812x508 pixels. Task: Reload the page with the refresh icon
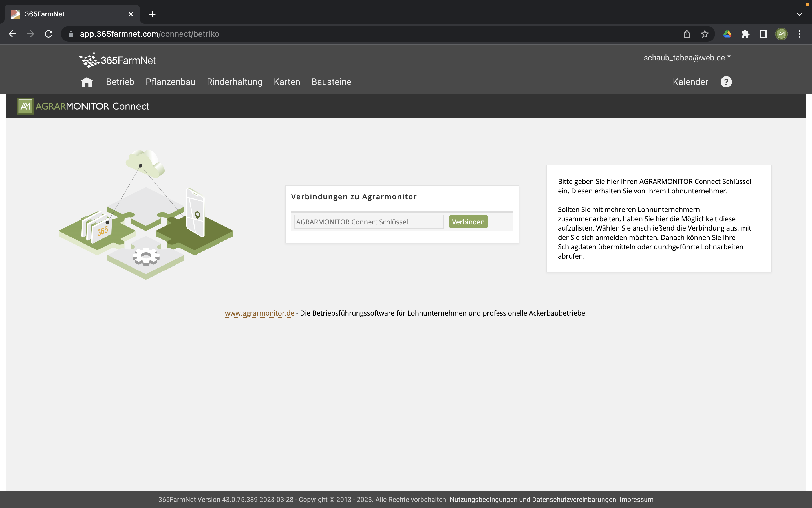pos(49,34)
